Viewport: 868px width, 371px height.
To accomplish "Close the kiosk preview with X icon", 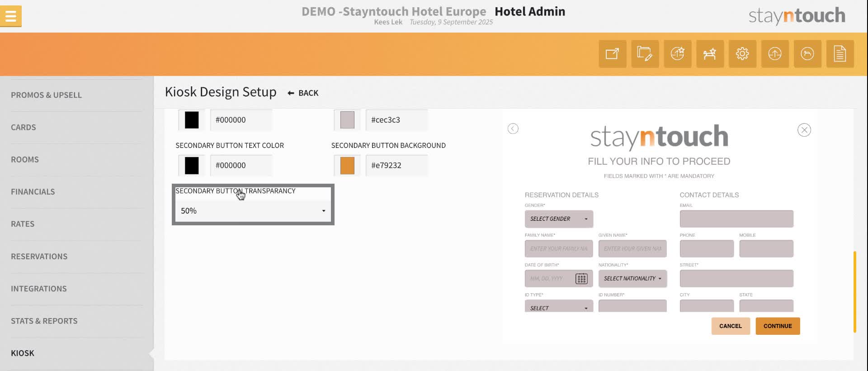I will click(804, 130).
